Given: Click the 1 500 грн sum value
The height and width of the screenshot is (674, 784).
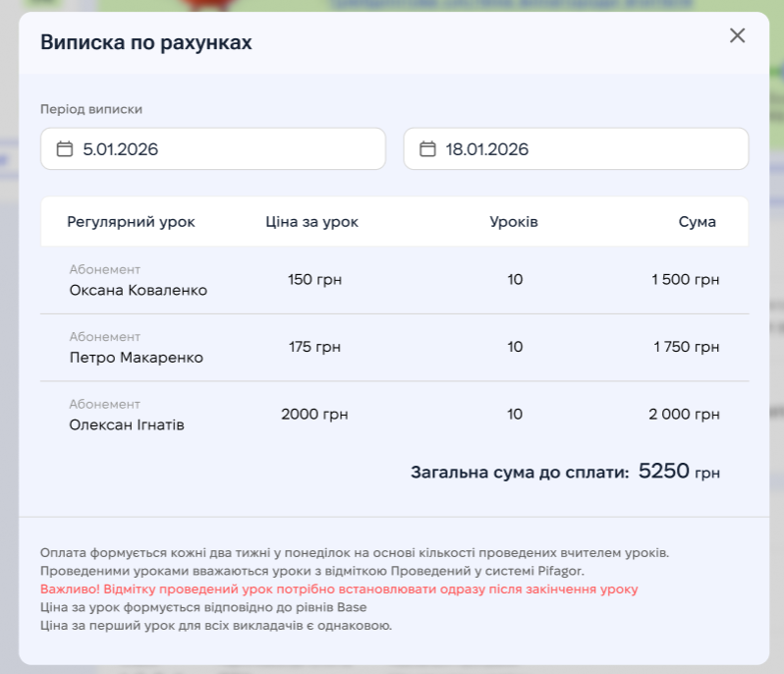Looking at the screenshot, I should (x=685, y=280).
